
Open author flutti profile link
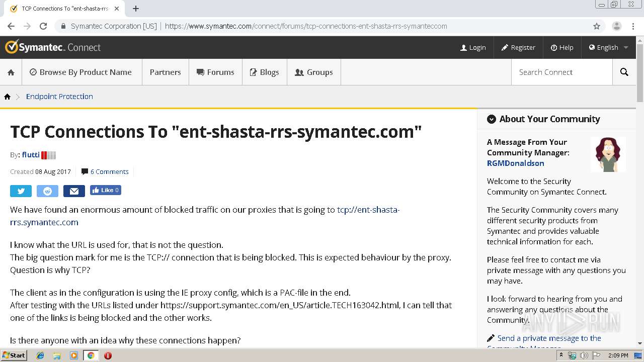pyautogui.click(x=31, y=155)
